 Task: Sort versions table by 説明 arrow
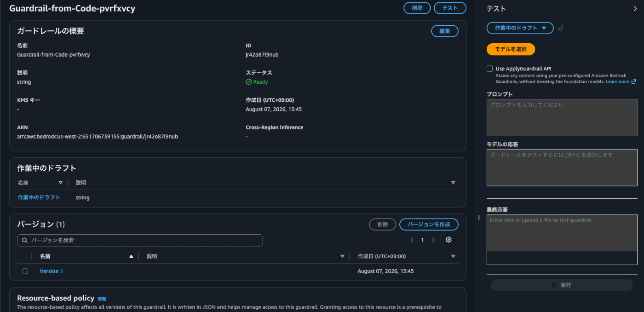point(342,256)
